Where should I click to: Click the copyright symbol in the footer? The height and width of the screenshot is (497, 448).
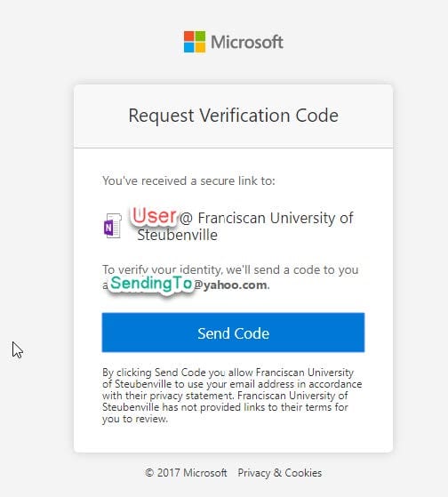(149, 473)
